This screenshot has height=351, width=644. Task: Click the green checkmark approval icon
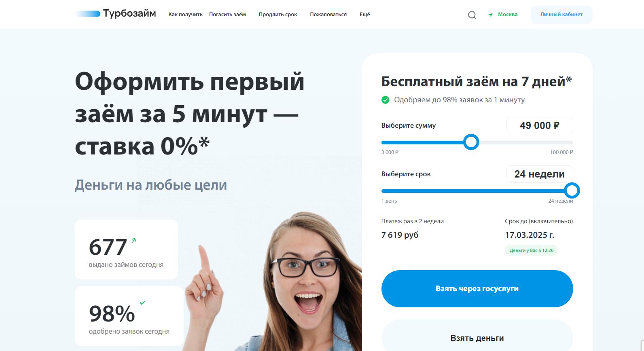[386, 100]
